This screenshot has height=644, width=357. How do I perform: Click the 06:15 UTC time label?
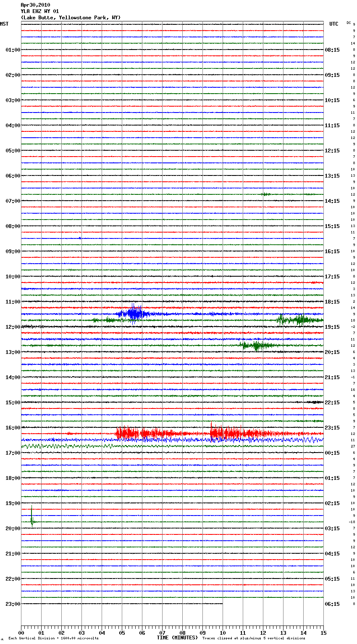pyautogui.click(x=332, y=604)
